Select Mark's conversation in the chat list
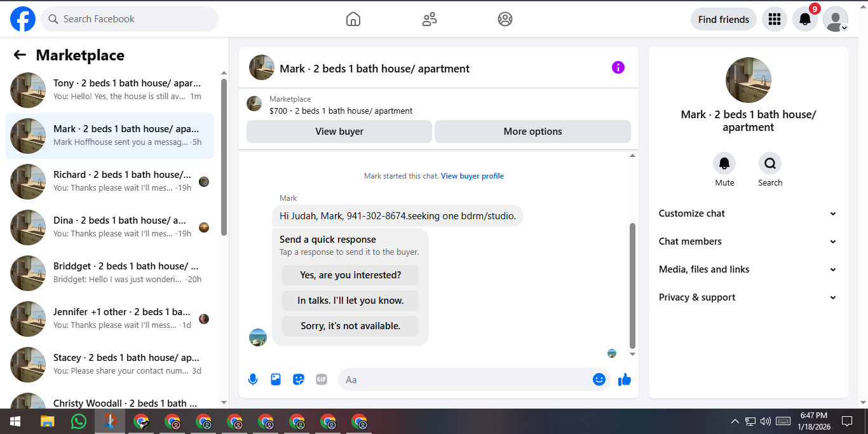This screenshot has width=868, height=434. [x=109, y=136]
